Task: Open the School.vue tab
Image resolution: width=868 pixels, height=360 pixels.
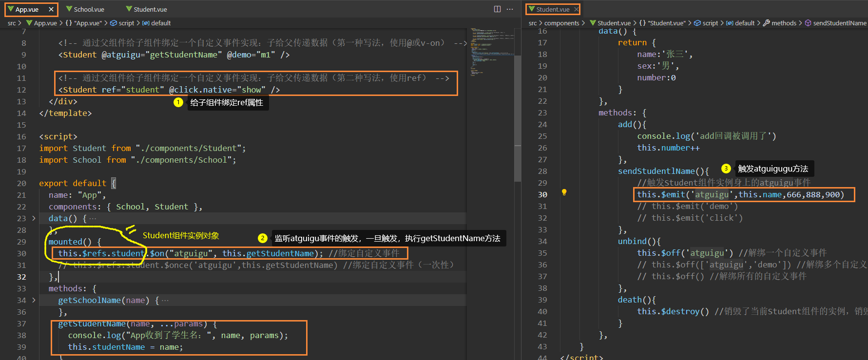Action: pos(85,9)
